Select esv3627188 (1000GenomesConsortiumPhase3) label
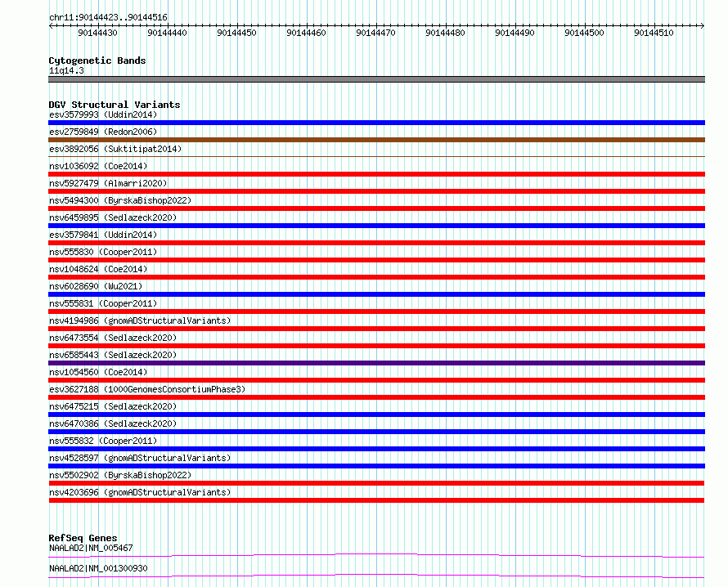This screenshot has height=587, width=728. point(147,389)
